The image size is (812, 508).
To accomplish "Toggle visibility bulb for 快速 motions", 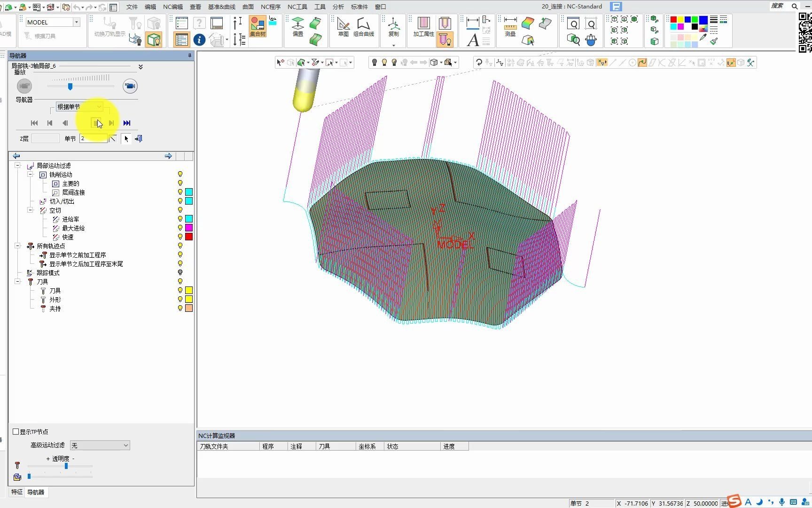I will click(x=180, y=237).
